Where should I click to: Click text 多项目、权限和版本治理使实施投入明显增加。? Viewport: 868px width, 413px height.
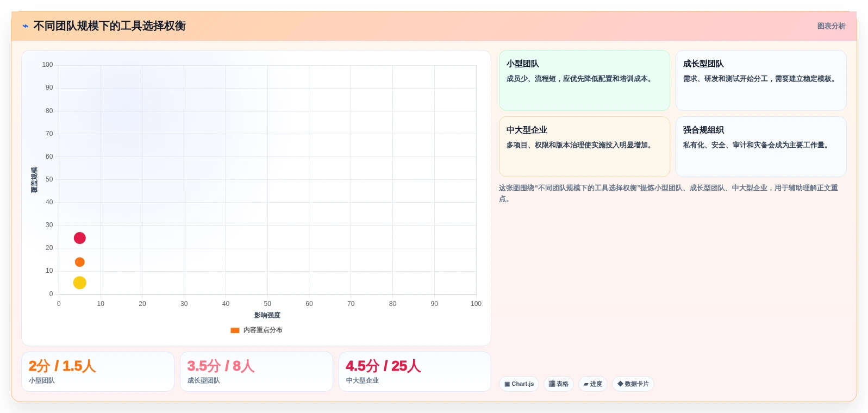coord(580,145)
